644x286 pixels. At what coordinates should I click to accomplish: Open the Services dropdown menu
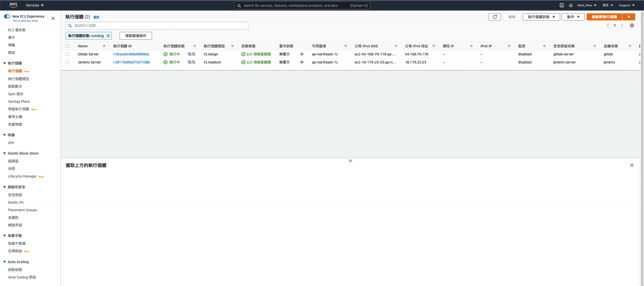pyautogui.click(x=35, y=5)
